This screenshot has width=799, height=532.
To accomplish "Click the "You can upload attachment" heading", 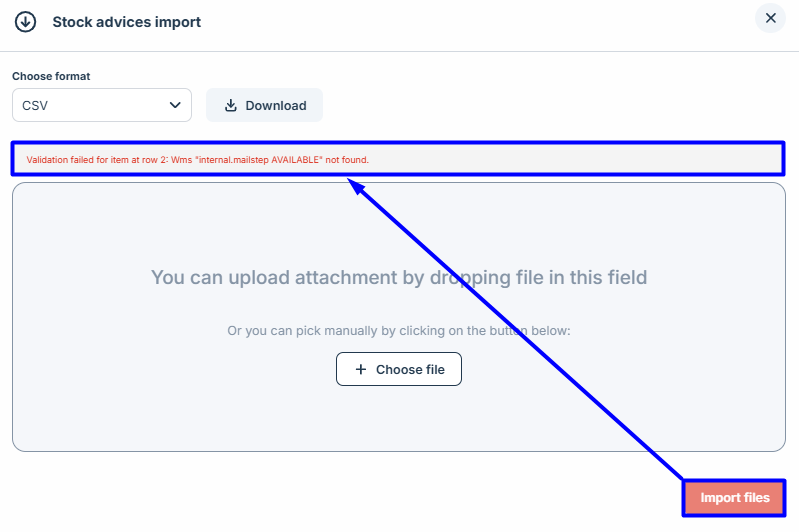I will tap(398, 277).
